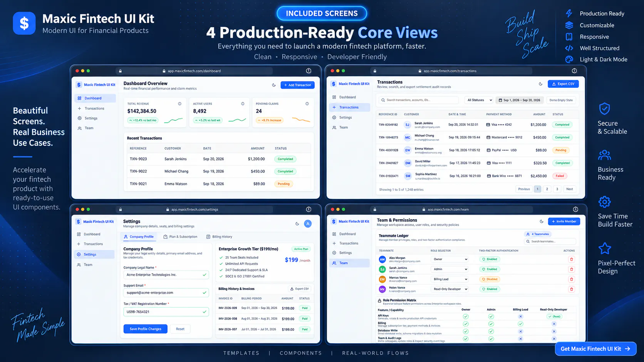Click the search magnifier icon in Transactions search
Viewport: 644px width, 362px height.
click(383, 100)
